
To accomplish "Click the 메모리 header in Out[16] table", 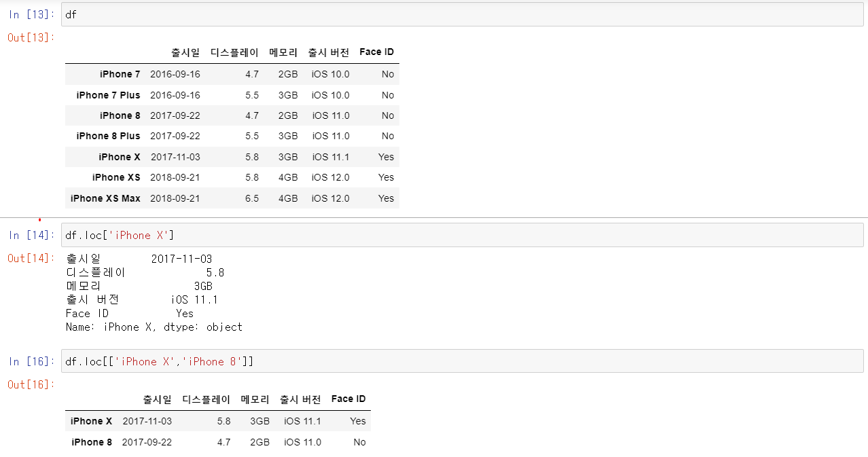I will pos(255,399).
